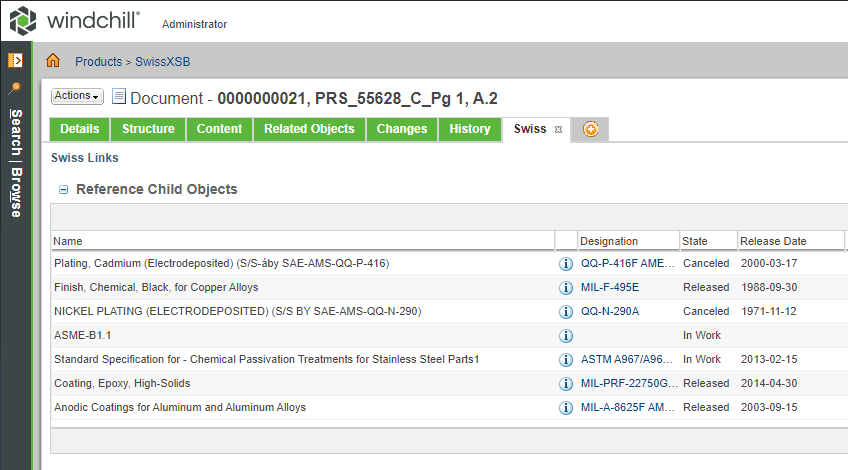Open the Actions dropdown menu
Viewport: 848px width, 470px height.
77,96
